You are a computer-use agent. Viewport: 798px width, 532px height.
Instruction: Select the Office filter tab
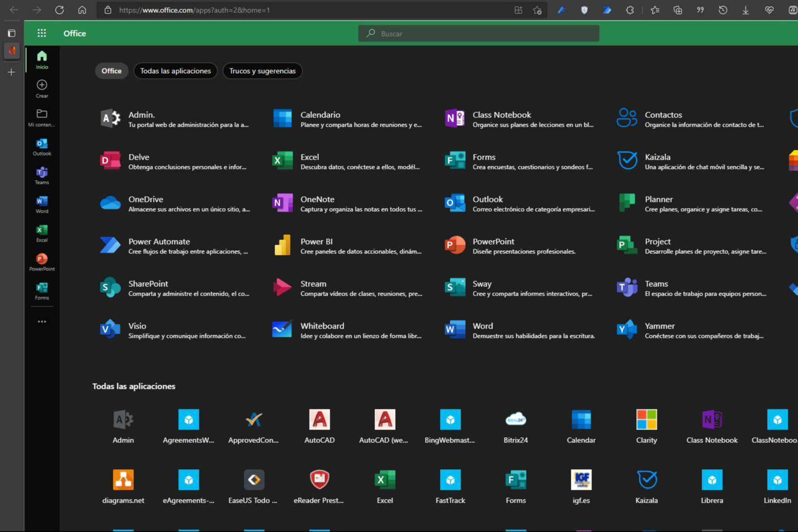point(111,71)
